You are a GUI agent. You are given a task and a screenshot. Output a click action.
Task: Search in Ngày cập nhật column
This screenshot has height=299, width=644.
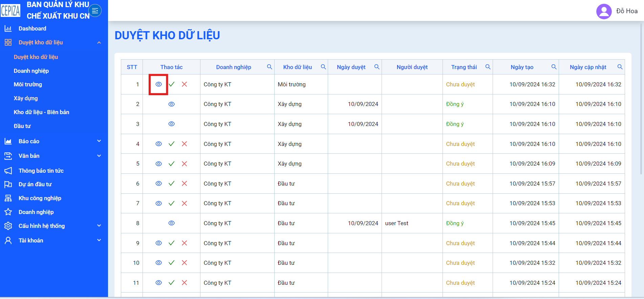[620, 67]
